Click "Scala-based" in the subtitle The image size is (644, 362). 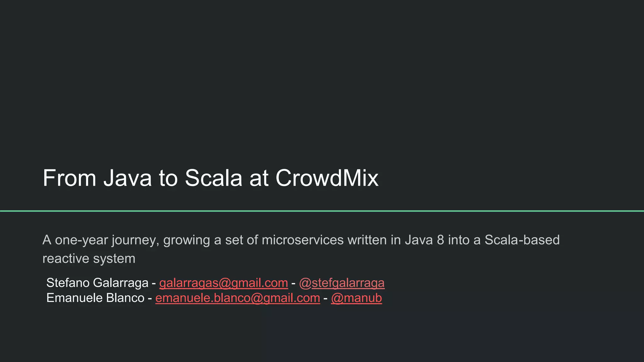pos(522,240)
